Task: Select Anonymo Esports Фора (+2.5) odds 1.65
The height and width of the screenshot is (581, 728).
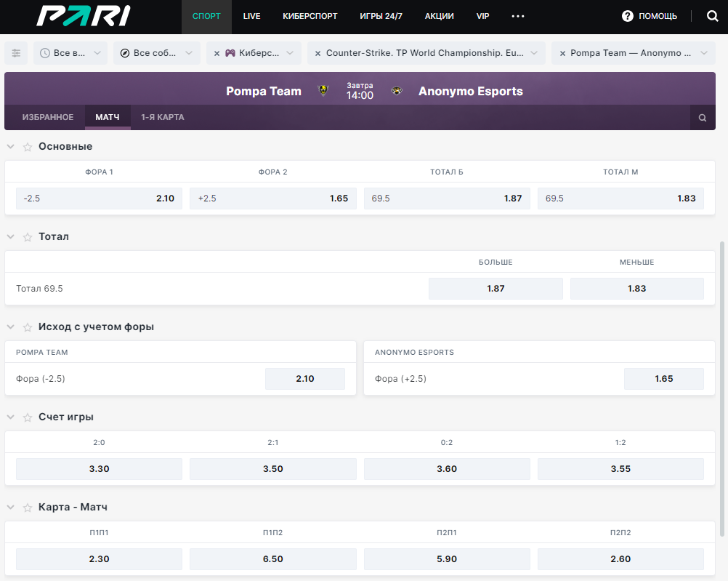Action: coord(664,379)
